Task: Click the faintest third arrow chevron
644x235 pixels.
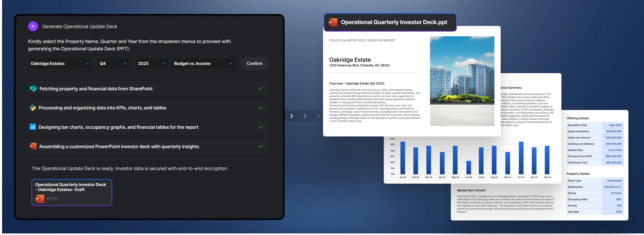Action: tap(318, 116)
